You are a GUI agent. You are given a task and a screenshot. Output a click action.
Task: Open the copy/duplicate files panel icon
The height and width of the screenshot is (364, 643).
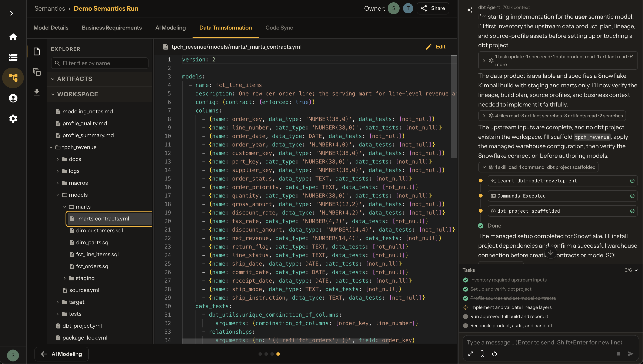[37, 72]
